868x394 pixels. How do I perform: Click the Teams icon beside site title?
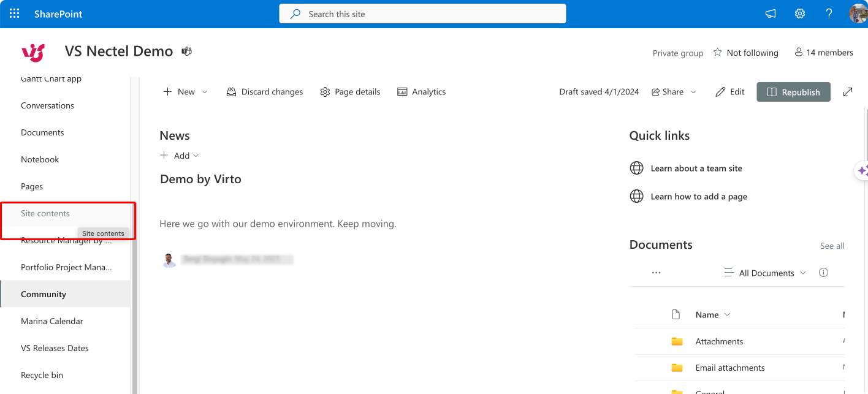pos(186,51)
